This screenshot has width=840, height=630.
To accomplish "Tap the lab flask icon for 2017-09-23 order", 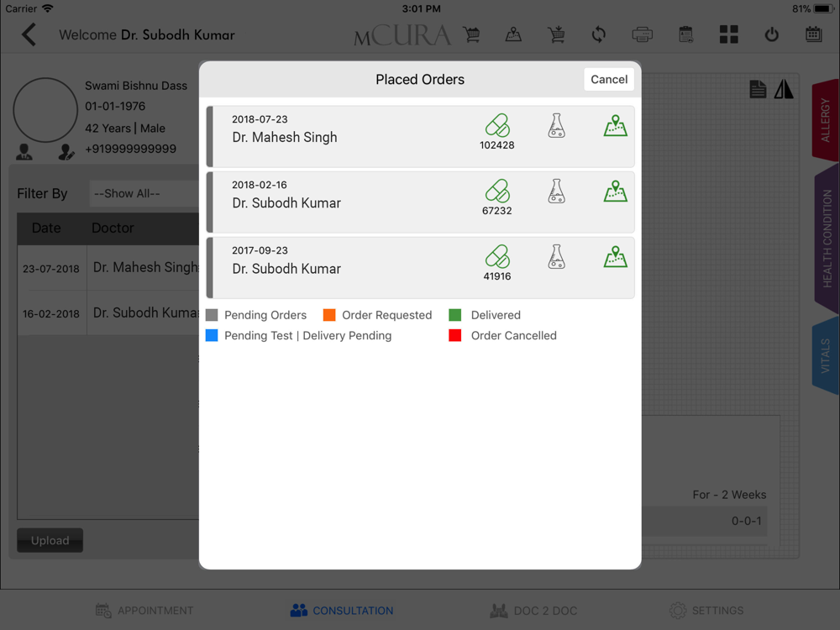I will 557,256.
